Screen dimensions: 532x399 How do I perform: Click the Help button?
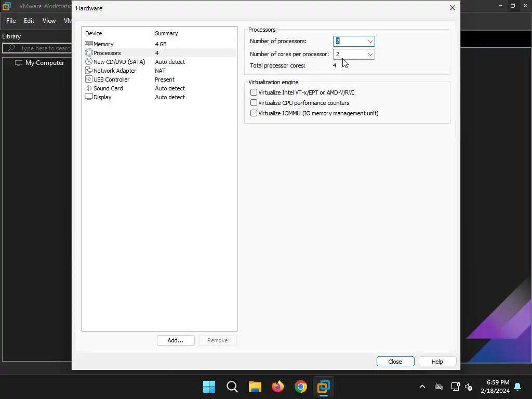pos(437,362)
